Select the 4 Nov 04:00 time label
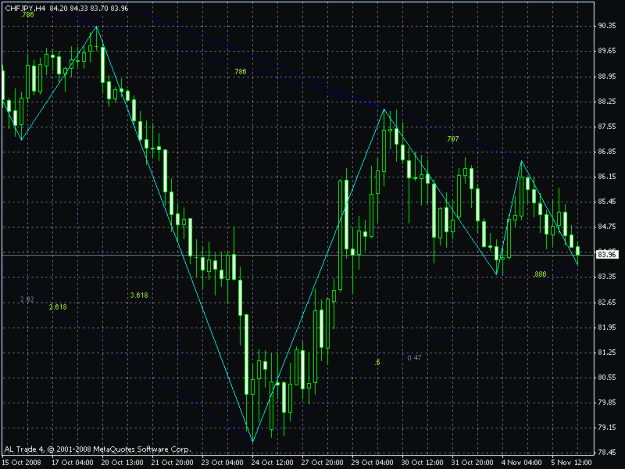Screen dimensions: 625x469 tap(521, 462)
